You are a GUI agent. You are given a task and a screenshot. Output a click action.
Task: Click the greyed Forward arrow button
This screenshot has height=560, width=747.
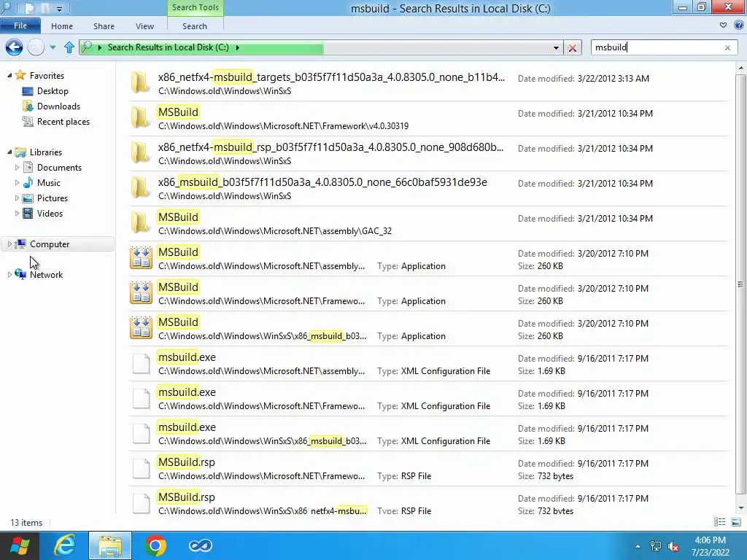[36, 47]
